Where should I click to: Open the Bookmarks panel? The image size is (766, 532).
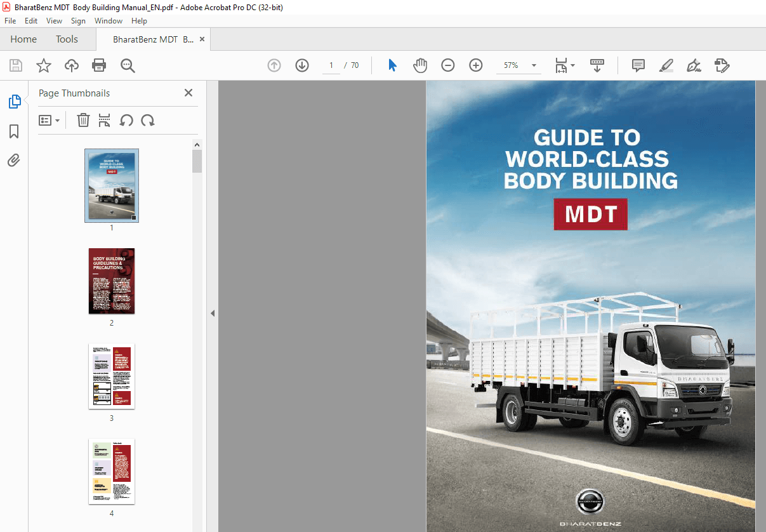pos(14,131)
